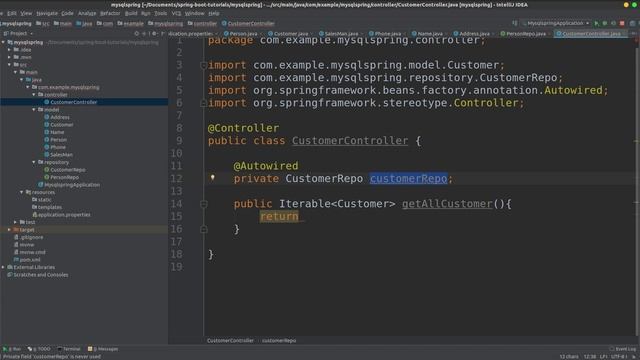Open the Refactor menu
This screenshot has height=360, width=640.
(110, 13)
